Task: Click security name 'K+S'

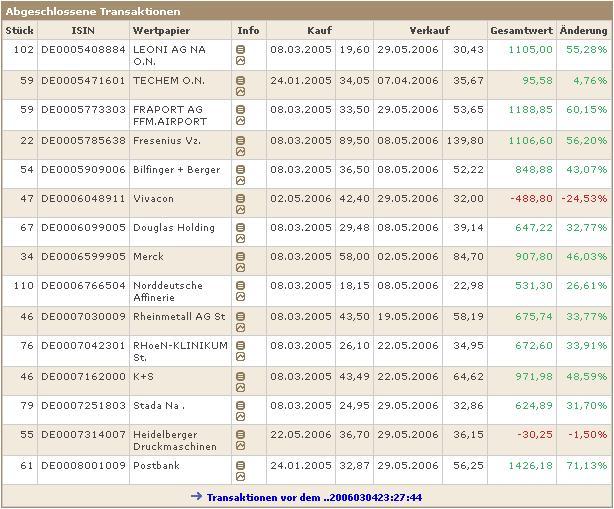Action: click(x=143, y=377)
